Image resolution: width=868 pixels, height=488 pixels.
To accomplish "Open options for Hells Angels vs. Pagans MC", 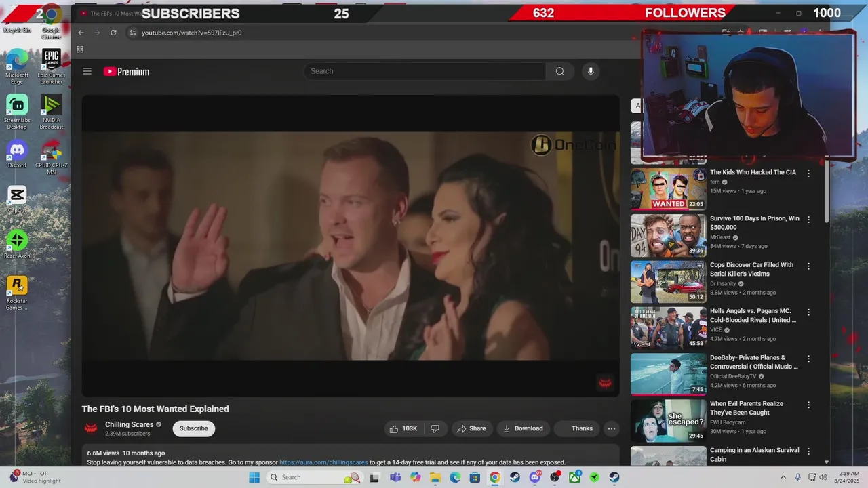I will [x=808, y=312].
